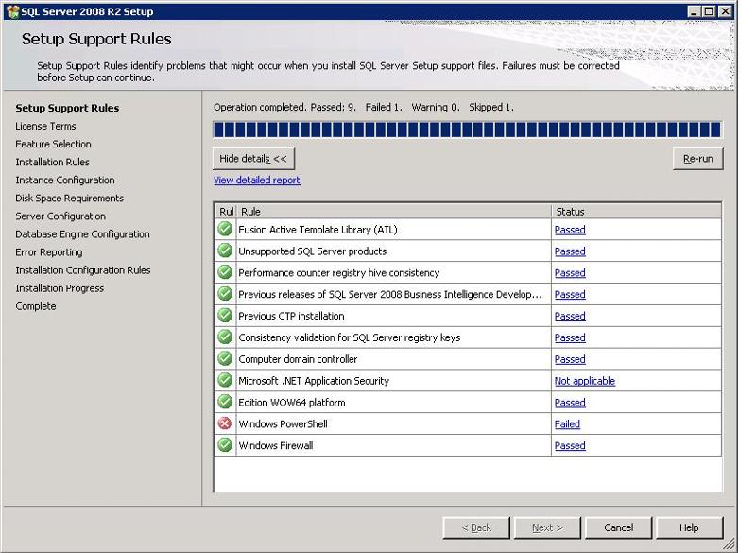The width and height of the screenshot is (756, 553).
Task: Open Failed status link for Windows PowerShell
Action: coord(567,423)
